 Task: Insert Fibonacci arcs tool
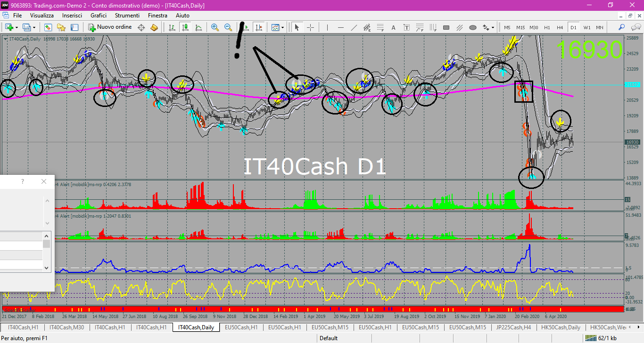coord(420,27)
